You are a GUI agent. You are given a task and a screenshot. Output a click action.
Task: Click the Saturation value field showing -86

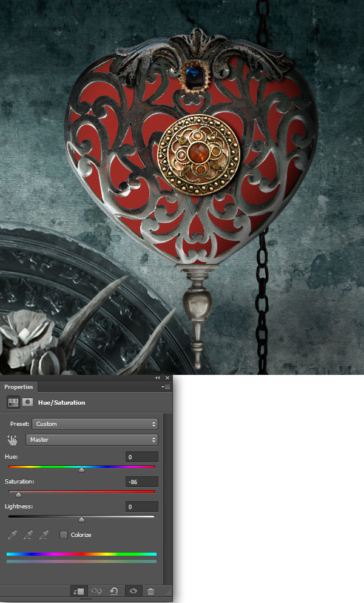point(141,482)
